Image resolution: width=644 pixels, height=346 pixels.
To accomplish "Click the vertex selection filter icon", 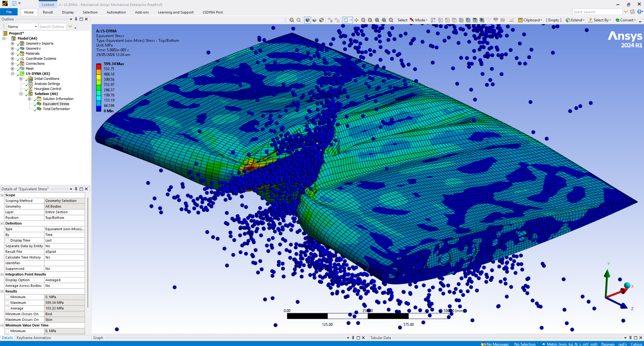I will 440,20.
